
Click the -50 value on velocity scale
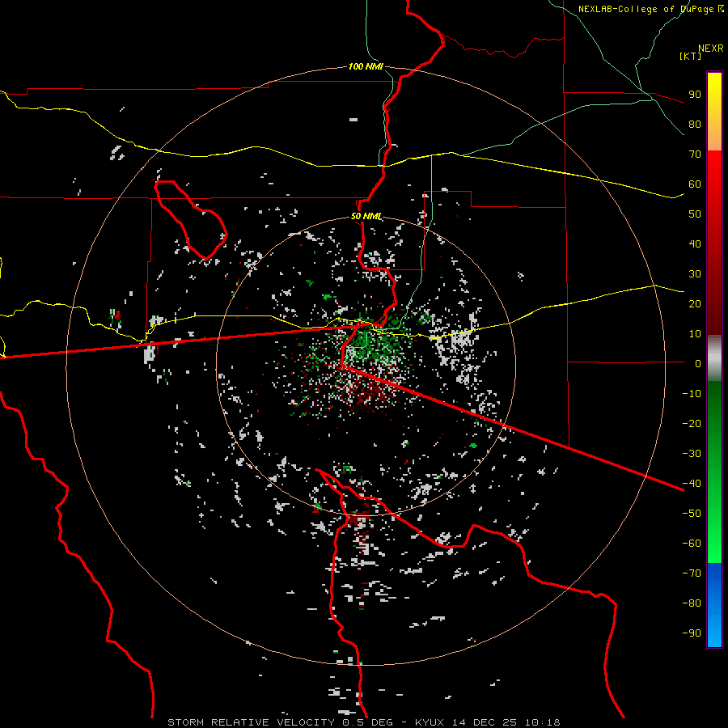(692, 514)
